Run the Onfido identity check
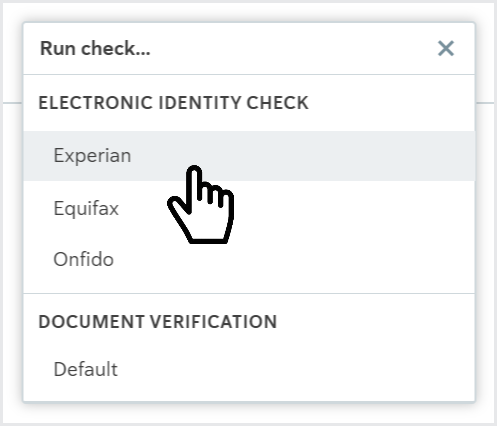Viewport: 497px width, 426px height. click(x=249, y=259)
